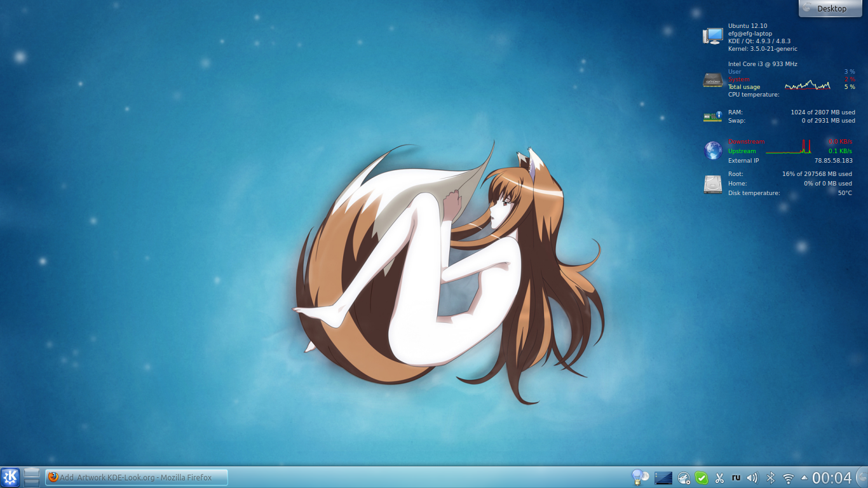Click '0% of 0 MB used' home value
Image resolution: width=868 pixels, height=488 pixels.
(x=828, y=184)
